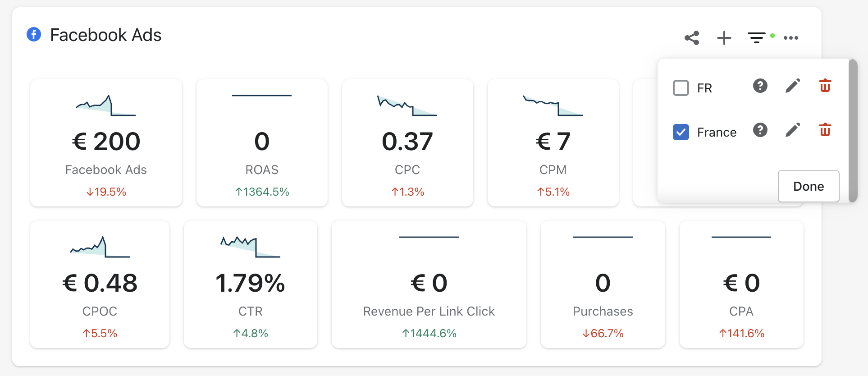Uncheck the France filter checkbox

[x=681, y=132]
